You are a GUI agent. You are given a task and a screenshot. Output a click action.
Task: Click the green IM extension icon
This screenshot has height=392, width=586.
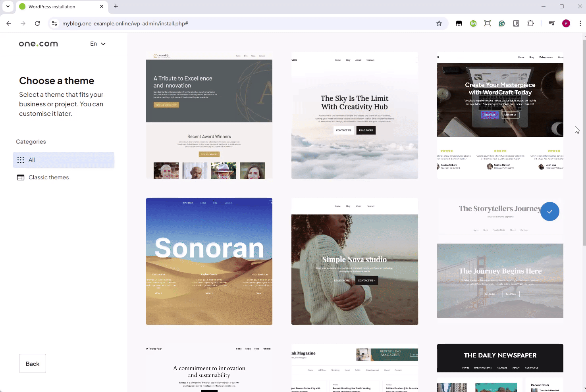click(473, 23)
